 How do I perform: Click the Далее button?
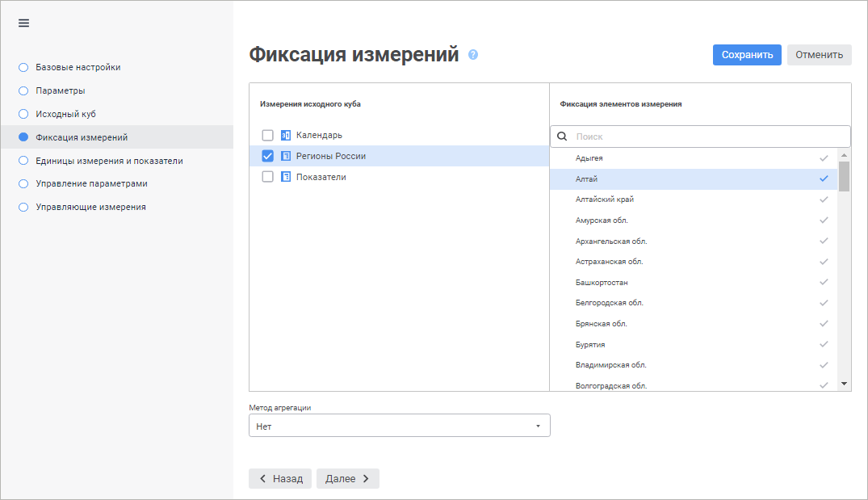(347, 479)
